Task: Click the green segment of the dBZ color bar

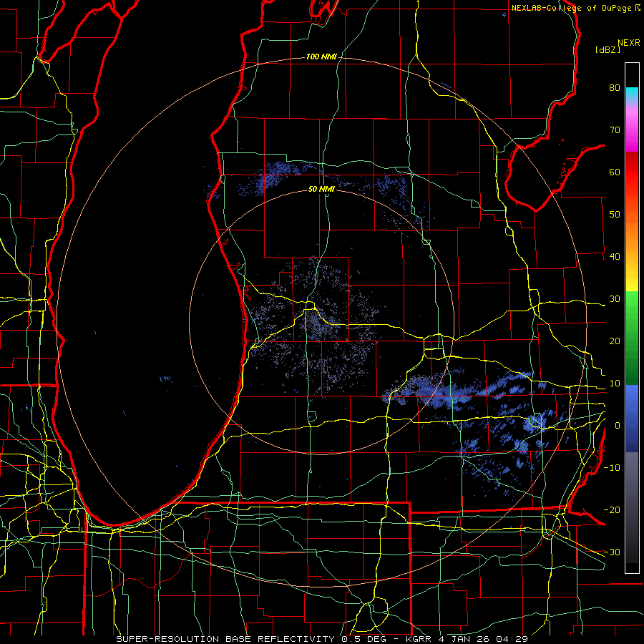Action: point(632,338)
